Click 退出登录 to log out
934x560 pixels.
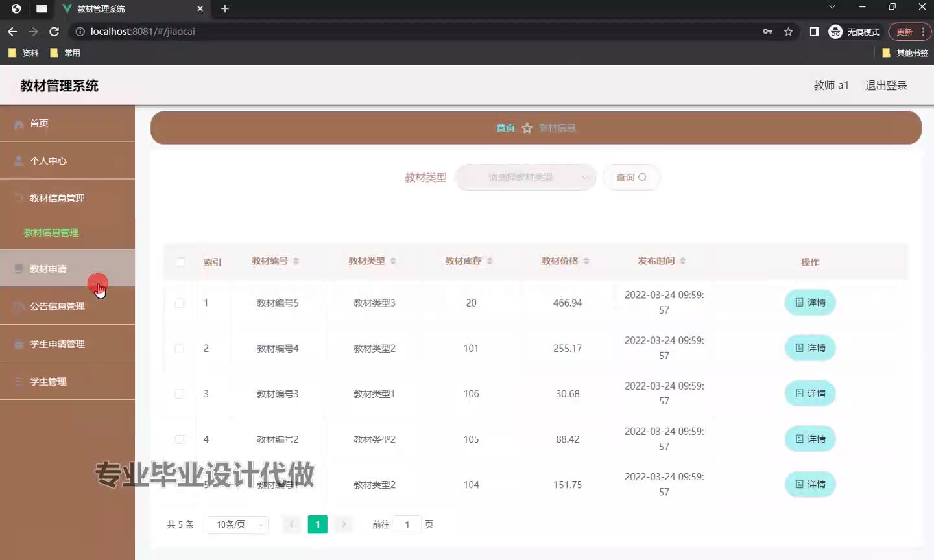click(885, 86)
